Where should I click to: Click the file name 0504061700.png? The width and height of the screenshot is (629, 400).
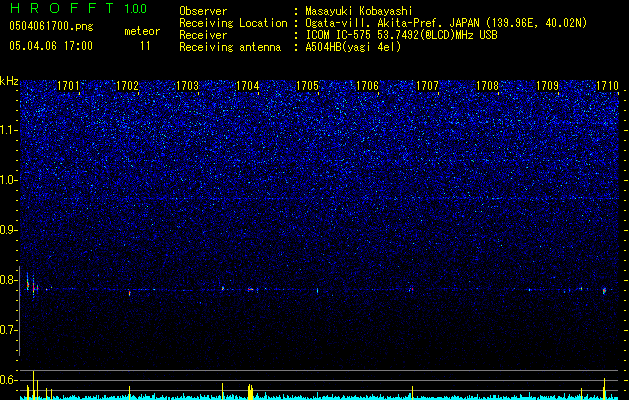point(51,27)
